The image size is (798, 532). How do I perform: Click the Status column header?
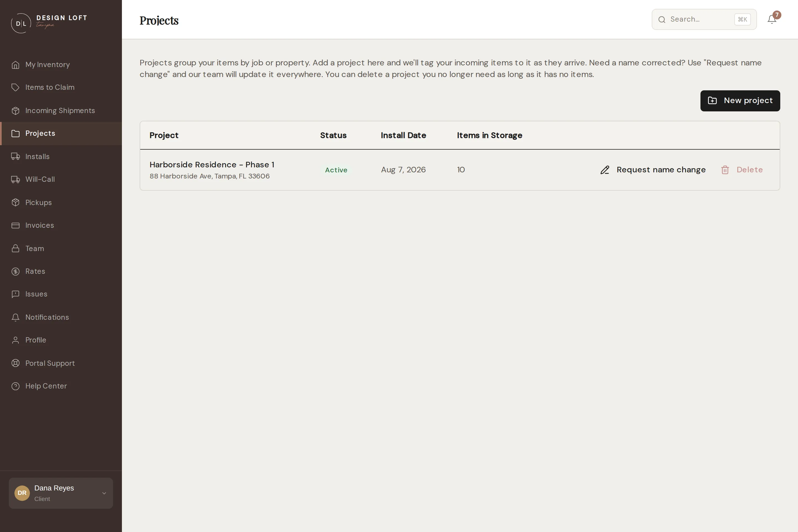pyautogui.click(x=333, y=135)
